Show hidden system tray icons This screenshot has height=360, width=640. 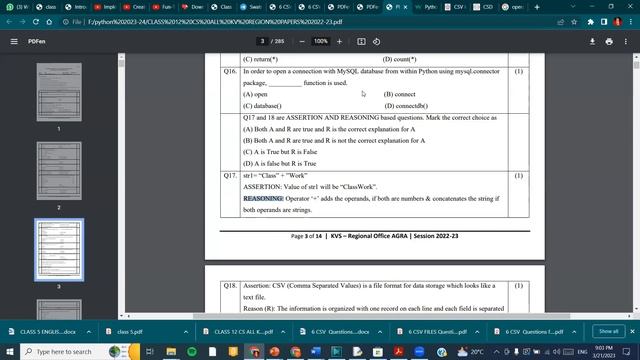point(496,351)
